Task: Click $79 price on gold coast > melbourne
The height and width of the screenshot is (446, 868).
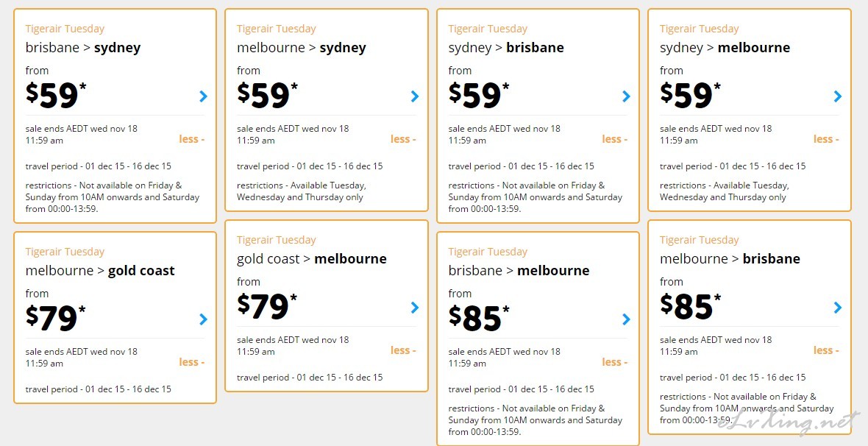Action: pyautogui.click(x=267, y=306)
